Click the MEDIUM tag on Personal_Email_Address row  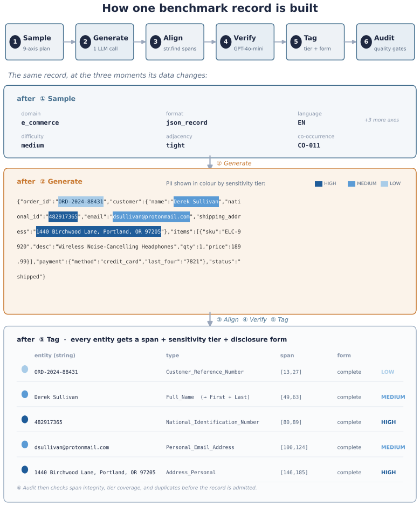pyautogui.click(x=393, y=447)
